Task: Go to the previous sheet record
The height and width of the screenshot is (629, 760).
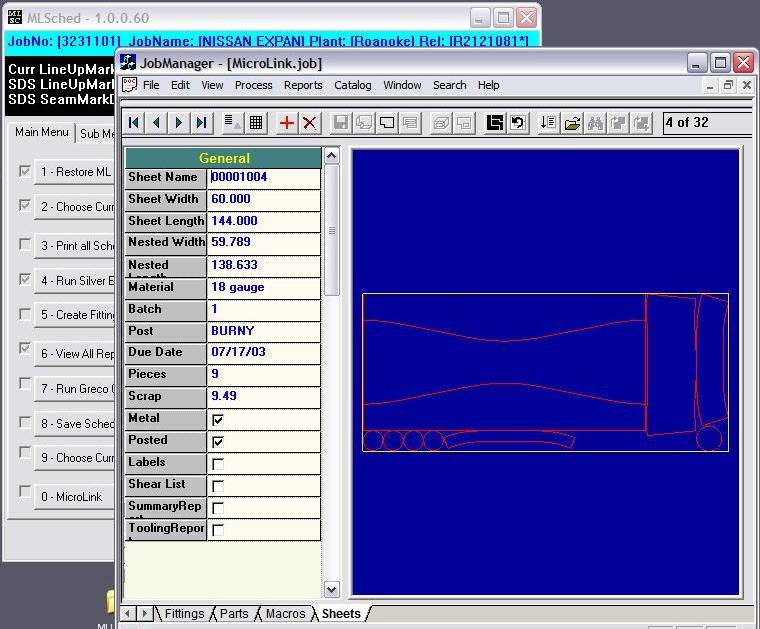Action: click(x=156, y=123)
